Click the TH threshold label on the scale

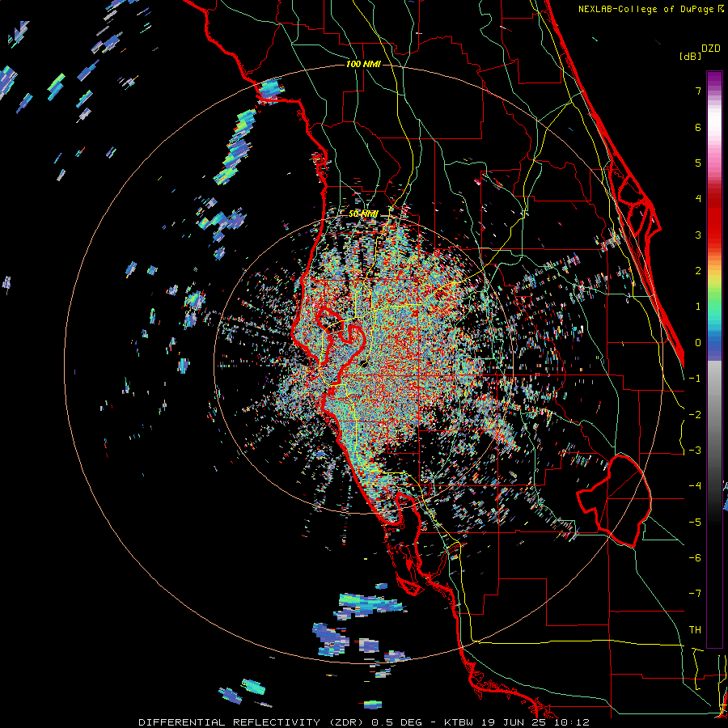point(695,630)
